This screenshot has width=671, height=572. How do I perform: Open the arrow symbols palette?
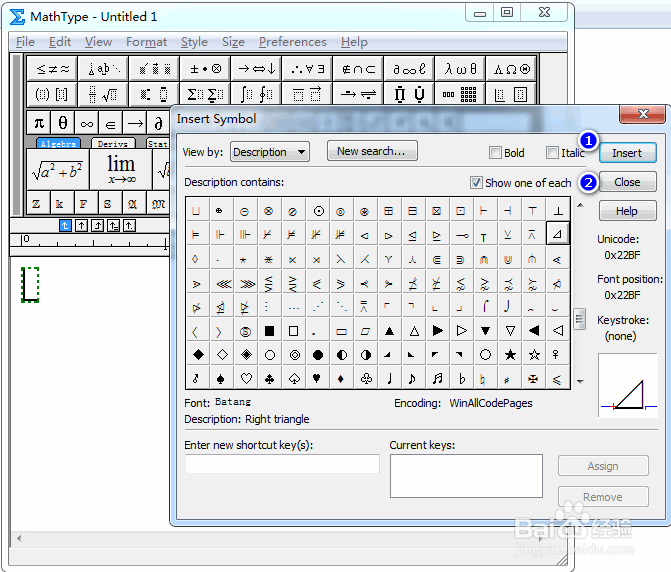coord(256,68)
